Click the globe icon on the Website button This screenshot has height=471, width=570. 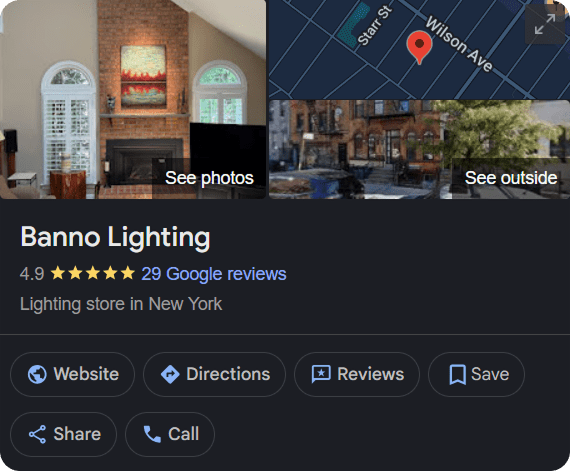pos(37,374)
